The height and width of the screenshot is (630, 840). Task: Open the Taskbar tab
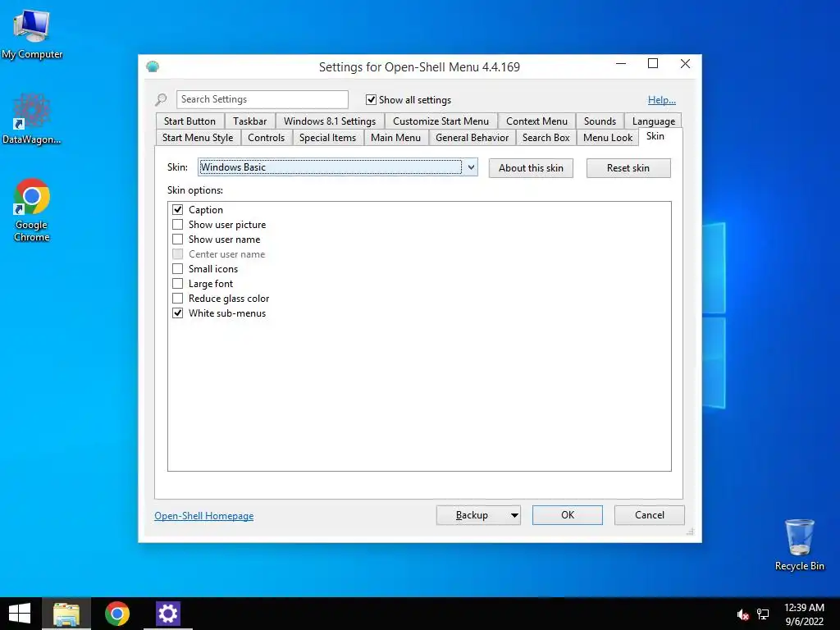click(x=249, y=121)
